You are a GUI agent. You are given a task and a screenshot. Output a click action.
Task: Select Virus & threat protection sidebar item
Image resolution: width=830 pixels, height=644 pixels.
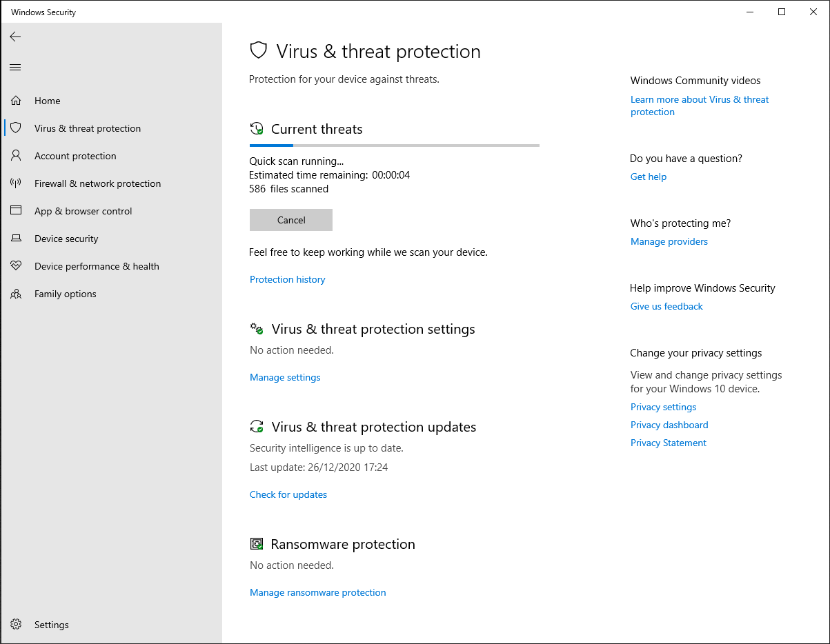[88, 128]
